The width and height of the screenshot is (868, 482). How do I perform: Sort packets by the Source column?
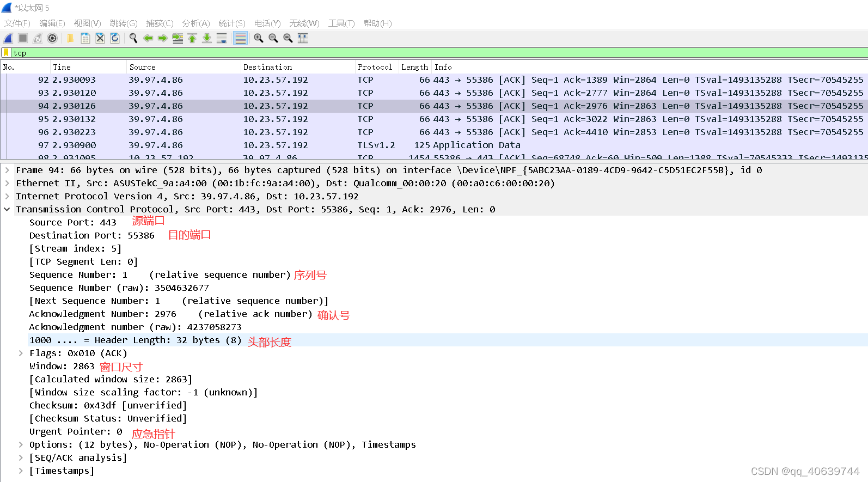point(184,67)
